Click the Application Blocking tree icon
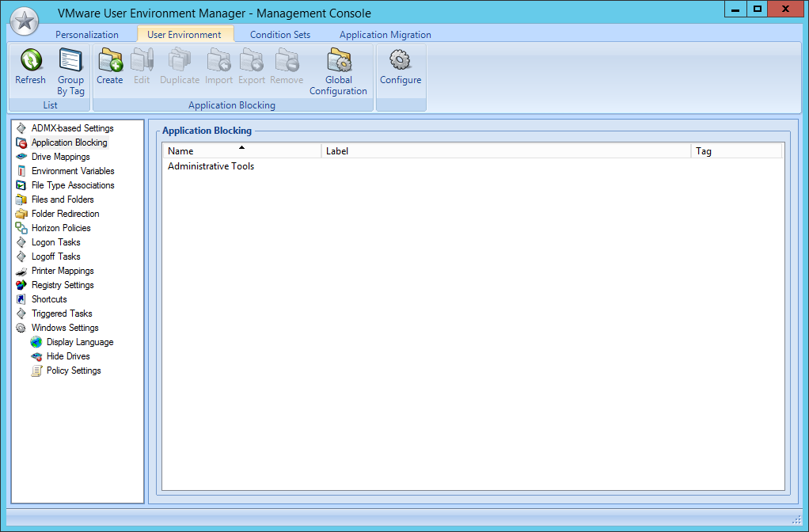This screenshot has height=532, width=809. [x=21, y=142]
